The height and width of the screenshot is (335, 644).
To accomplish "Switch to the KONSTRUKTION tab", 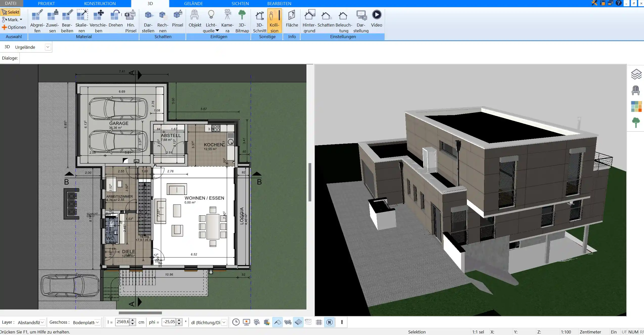I will coord(100,3).
